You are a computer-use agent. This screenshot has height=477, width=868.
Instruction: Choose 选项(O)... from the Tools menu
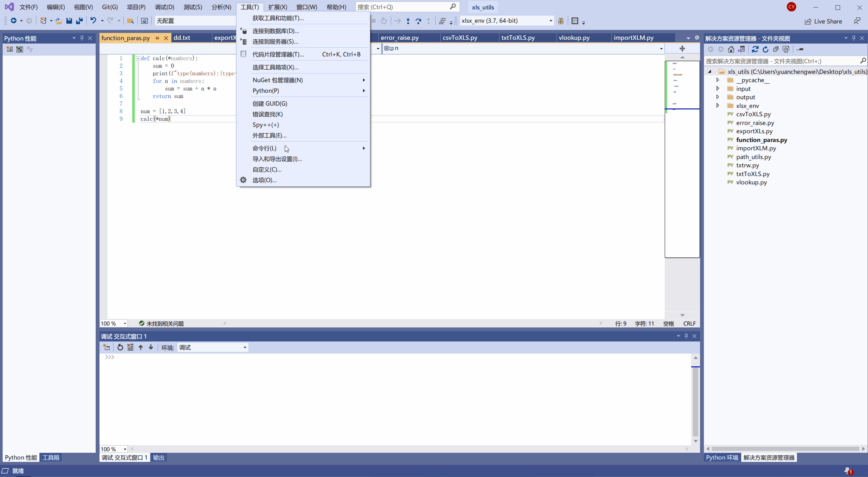pos(264,180)
